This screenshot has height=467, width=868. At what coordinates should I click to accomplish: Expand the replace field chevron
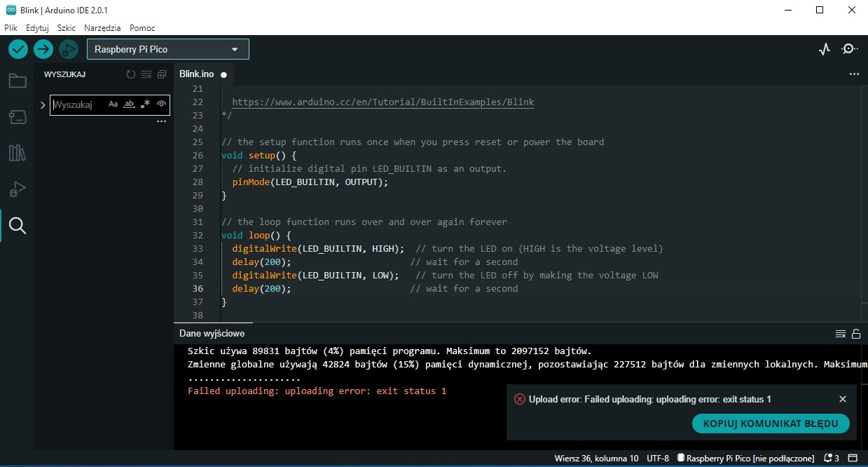(43, 105)
